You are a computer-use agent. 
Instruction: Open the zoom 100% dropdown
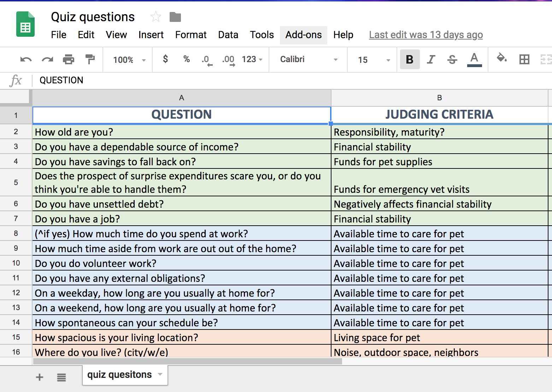(129, 60)
